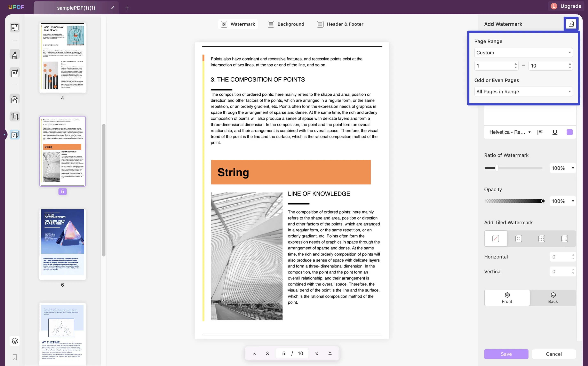Click the purple watermark color swatch
Viewport: 588px width, 366px height.
click(570, 132)
